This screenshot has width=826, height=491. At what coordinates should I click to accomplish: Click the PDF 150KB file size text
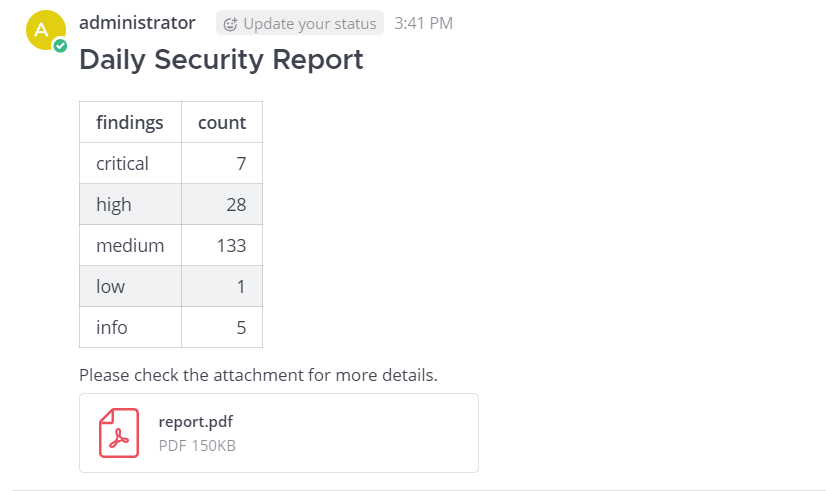(197, 445)
